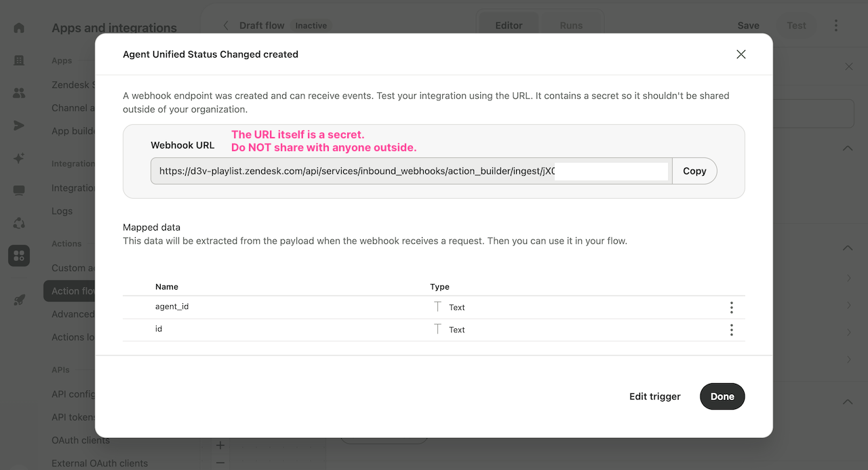Click the Done button
Viewport: 868px width, 470px height.
tap(722, 397)
